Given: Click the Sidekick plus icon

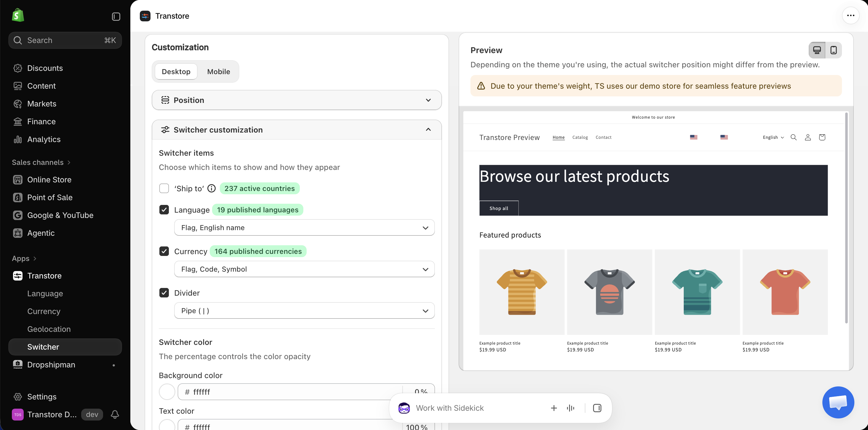Looking at the screenshot, I should coord(554,408).
